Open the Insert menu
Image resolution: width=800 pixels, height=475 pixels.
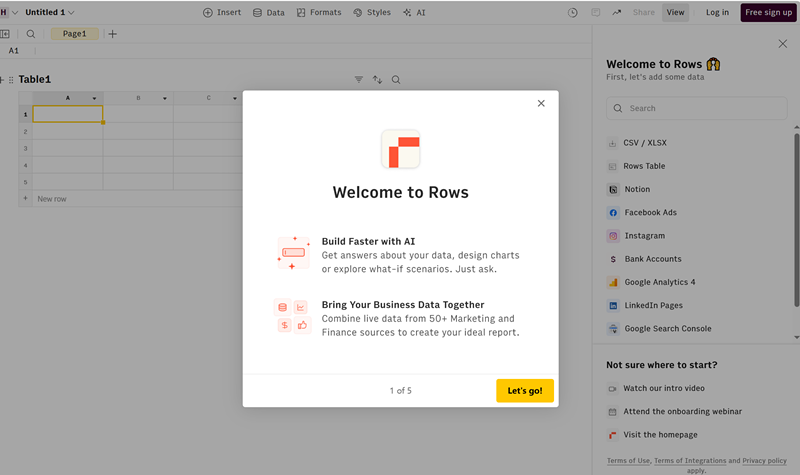[222, 12]
